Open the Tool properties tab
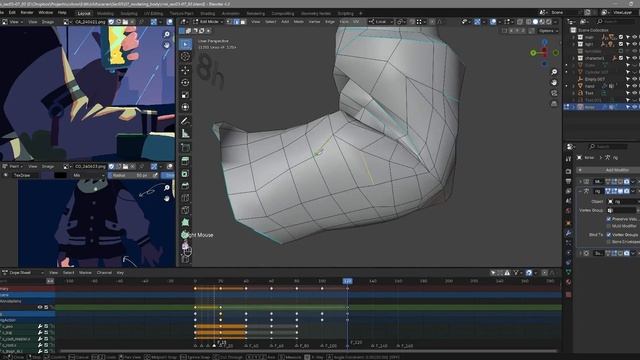The height and width of the screenshot is (360, 640). pyautogui.click(x=568, y=159)
